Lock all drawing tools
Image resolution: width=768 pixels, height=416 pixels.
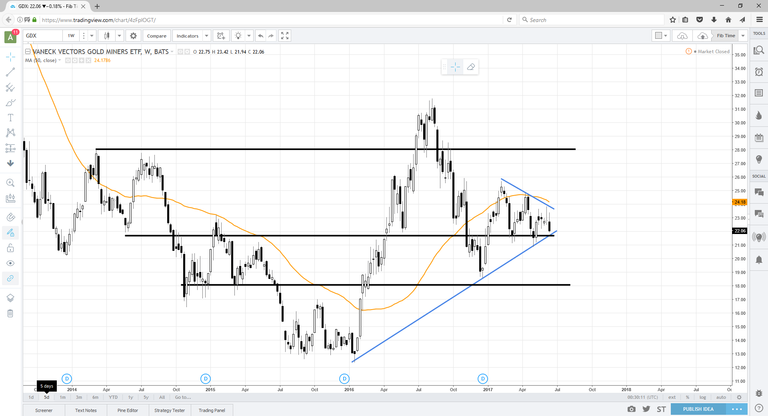point(10,248)
